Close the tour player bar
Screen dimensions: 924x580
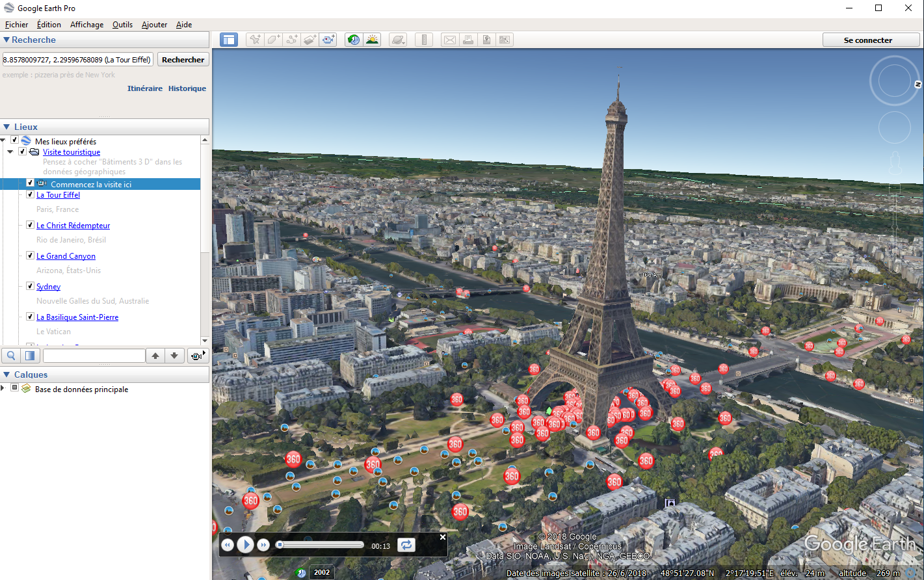point(443,537)
